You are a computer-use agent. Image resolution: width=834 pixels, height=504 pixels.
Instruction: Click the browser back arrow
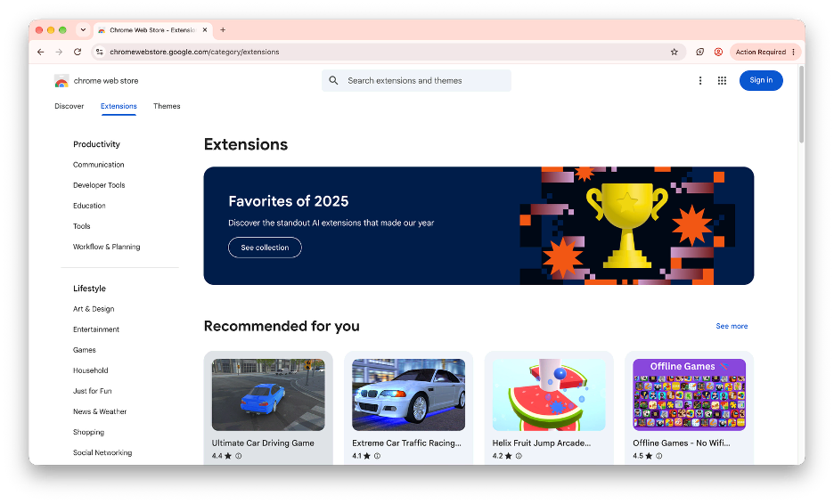click(40, 53)
